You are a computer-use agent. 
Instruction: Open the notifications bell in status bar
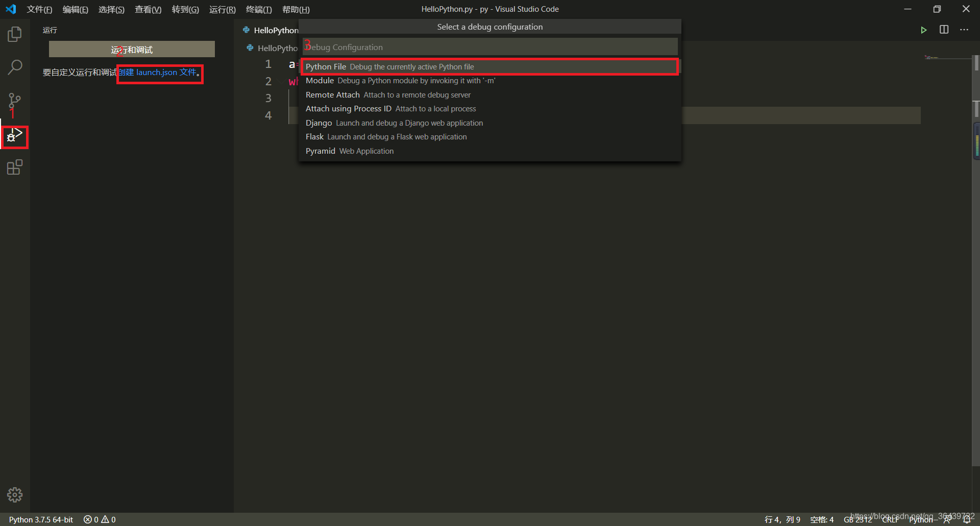click(x=966, y=519)
